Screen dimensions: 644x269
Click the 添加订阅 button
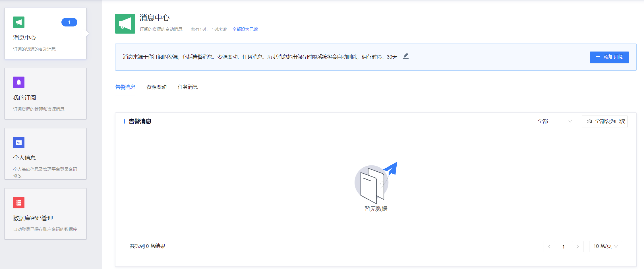tap(609, 57)
